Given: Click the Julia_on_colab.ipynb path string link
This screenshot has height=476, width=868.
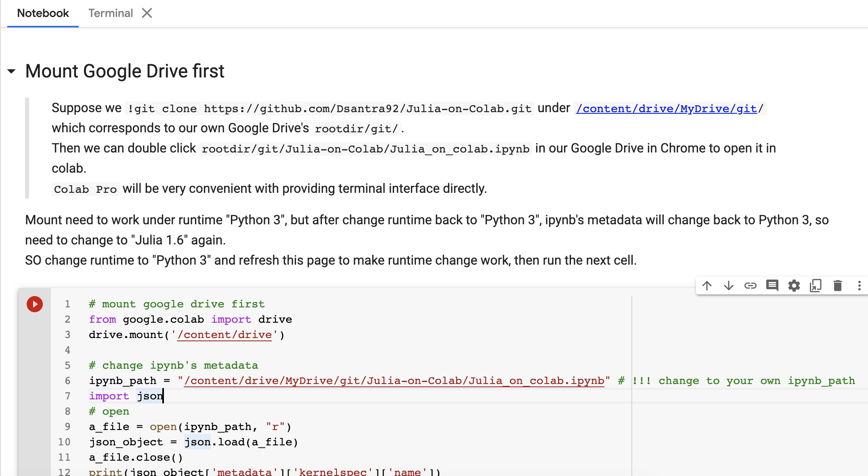Looking at the screenshot, I should pyautogui.click(x=394, y=381).
